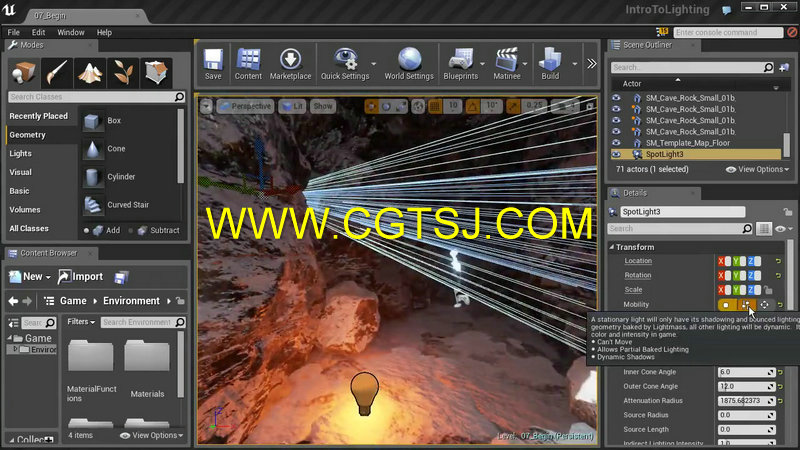
Task: Open Build options dropdown arrow
Action: [x=574, y=64]
